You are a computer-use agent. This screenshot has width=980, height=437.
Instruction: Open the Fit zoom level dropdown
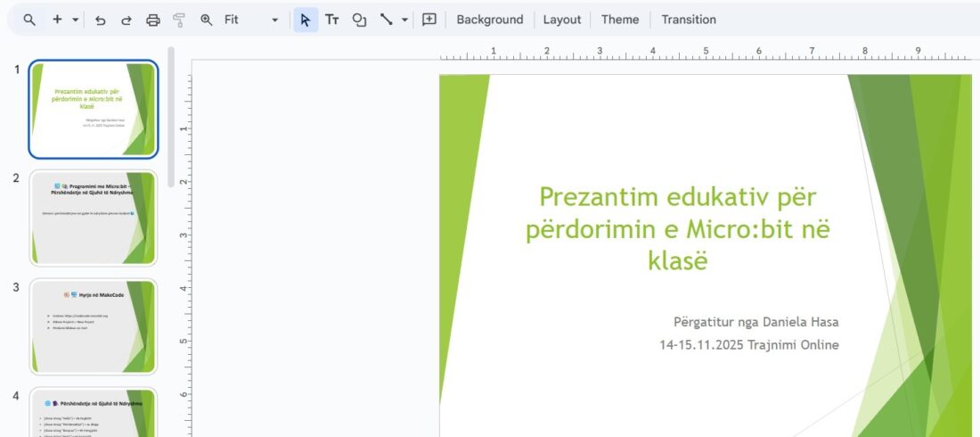251,20
